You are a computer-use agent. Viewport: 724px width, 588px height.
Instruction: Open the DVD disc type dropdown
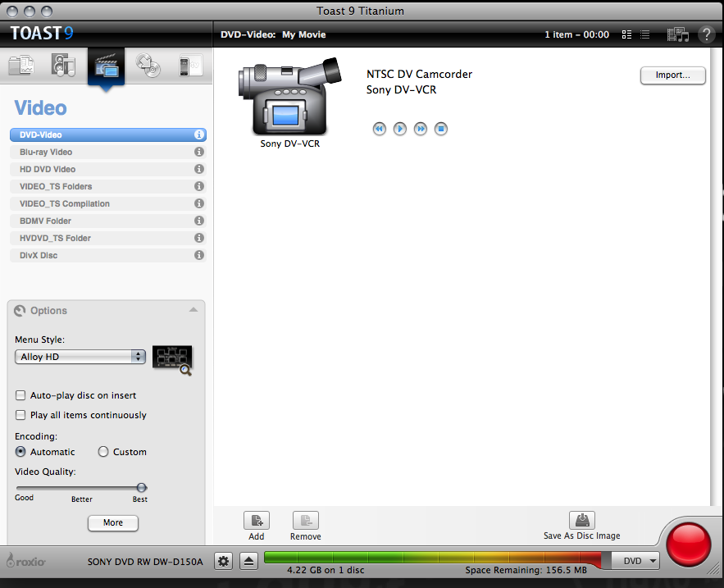pyautogui.click(x=635, y=561)
